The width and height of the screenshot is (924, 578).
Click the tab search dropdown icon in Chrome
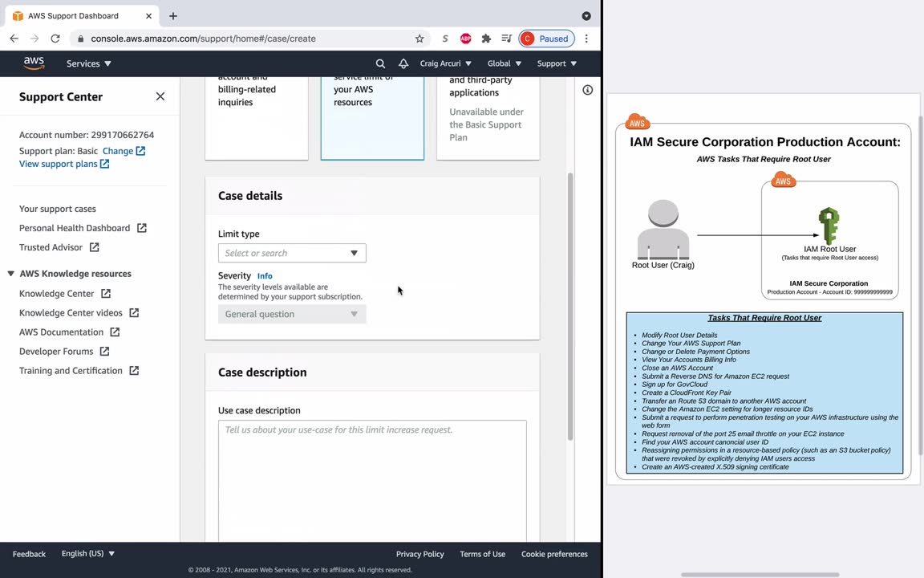click(586, 16)
